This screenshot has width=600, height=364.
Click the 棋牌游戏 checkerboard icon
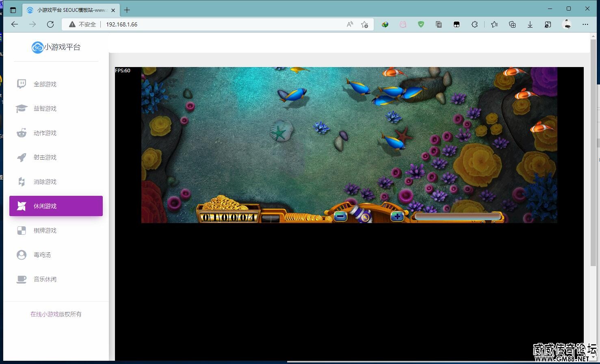click(22, 230)
